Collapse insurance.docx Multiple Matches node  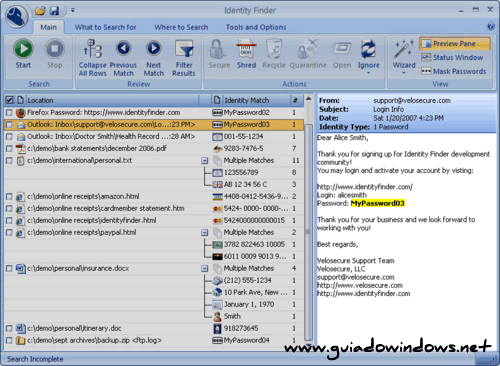click(x=205, y=269)
